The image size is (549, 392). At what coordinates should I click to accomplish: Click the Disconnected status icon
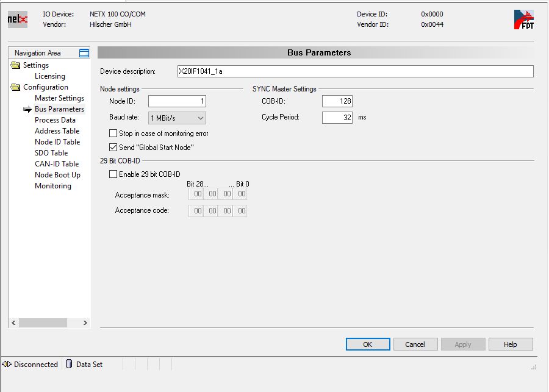(x=7, y=364)
